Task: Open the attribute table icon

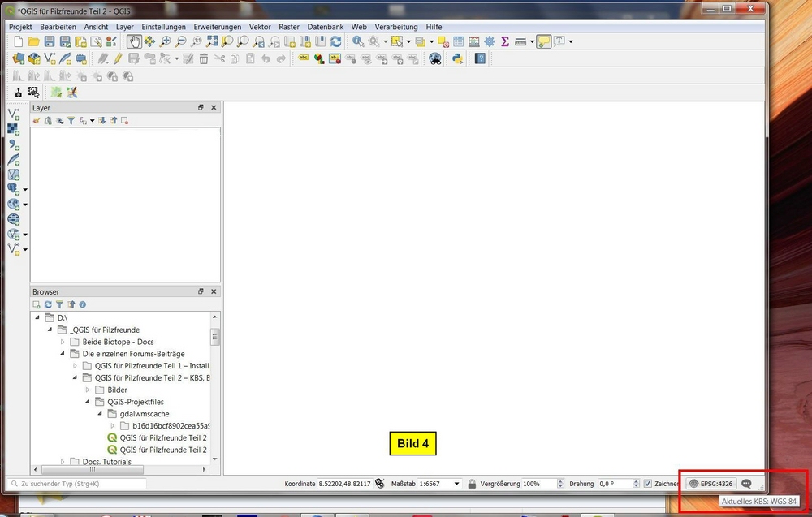Action: [x=459, y=41]
